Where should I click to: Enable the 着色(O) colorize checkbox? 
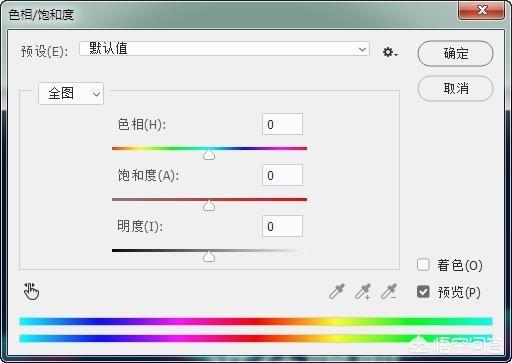pos(423,265)
